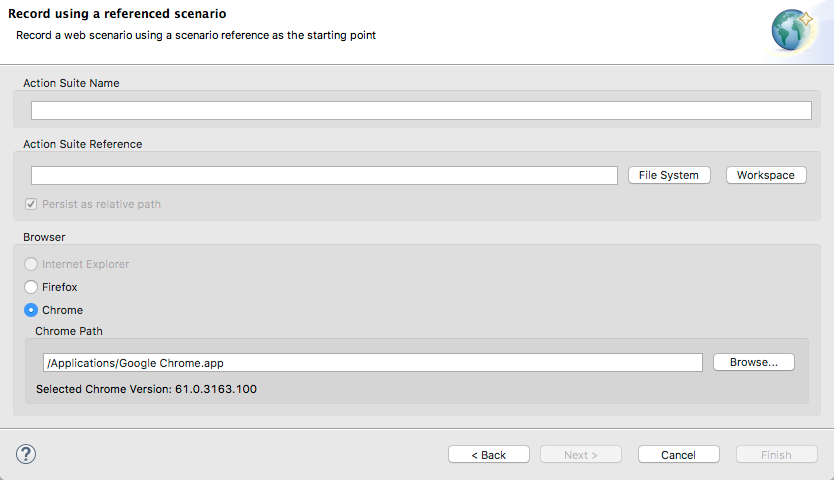
Task: Select the Chrome radio button
Action: (x=31, y=310)
